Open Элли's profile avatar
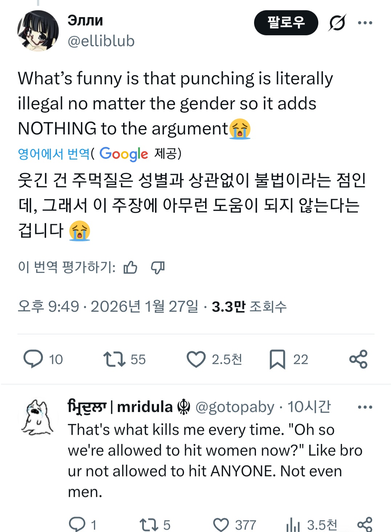 click(x=38, y=31)
